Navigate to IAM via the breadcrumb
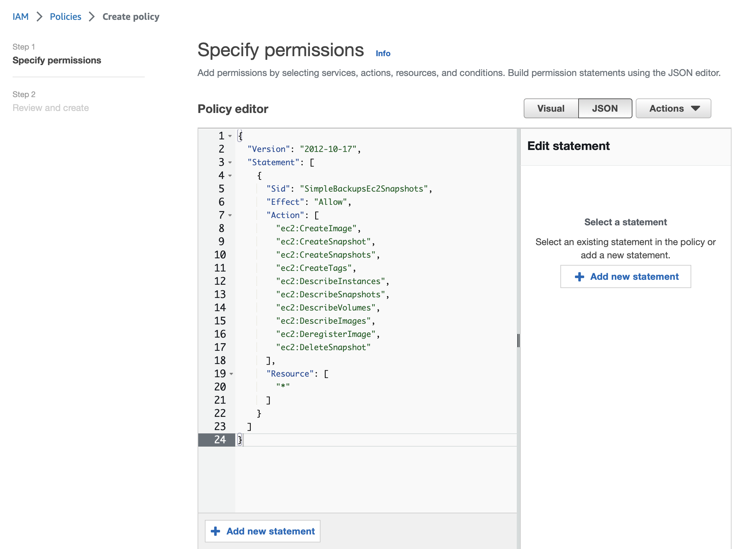756x549 pixels. click(20, 16)
